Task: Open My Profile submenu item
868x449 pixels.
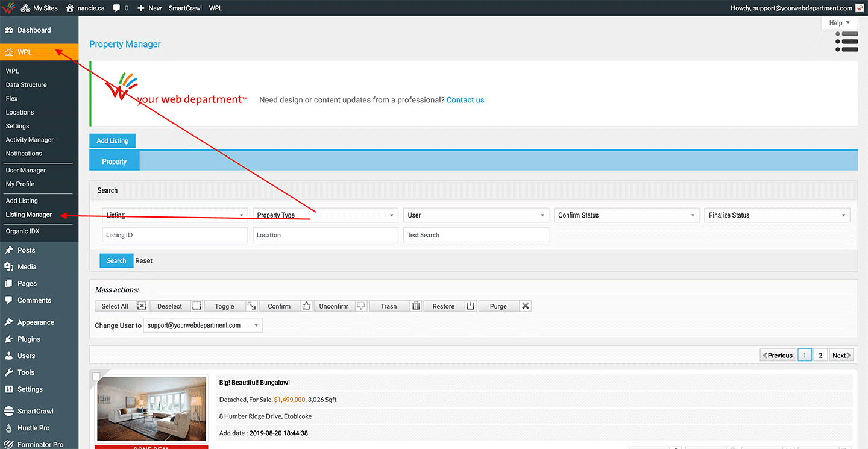Action: pos(20,184)
